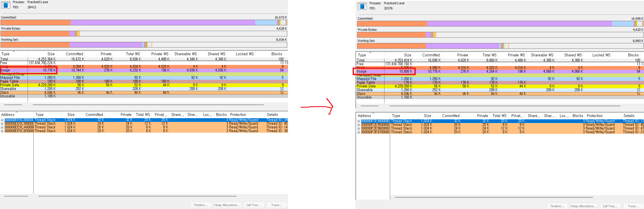Expand the 000000F2E9400000 thread stack entry
The image size is (644, 209).
click(x=359, y=121)
